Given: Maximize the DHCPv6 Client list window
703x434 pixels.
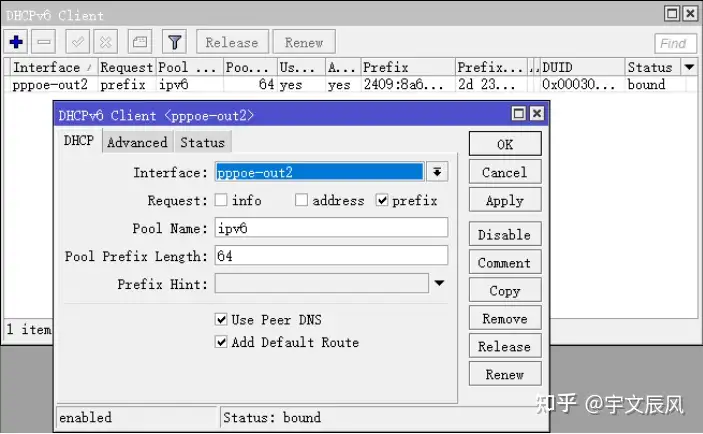Looking at the screenshot, I should pos(672,13).
